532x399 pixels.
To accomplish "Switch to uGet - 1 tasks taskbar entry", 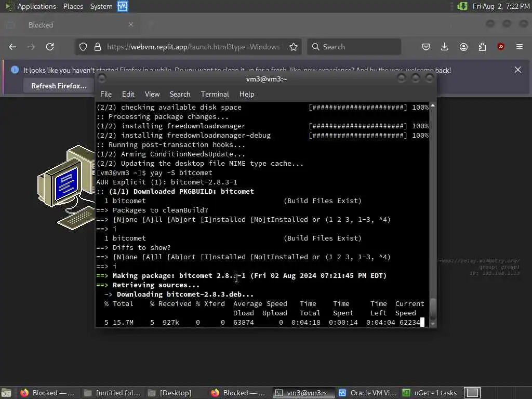I will click(x=430, y=393).
